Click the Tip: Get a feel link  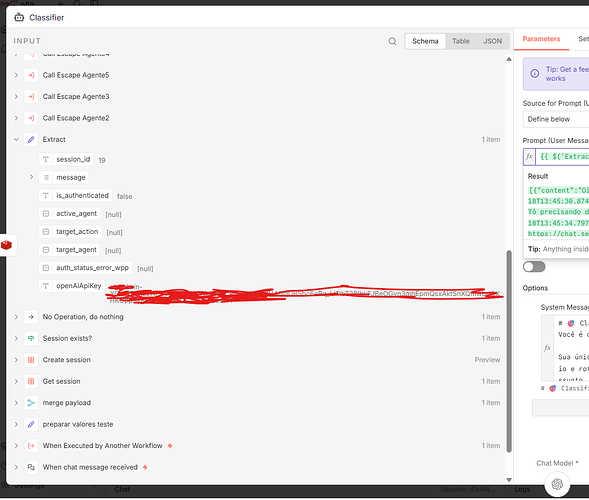coord(567,74)
